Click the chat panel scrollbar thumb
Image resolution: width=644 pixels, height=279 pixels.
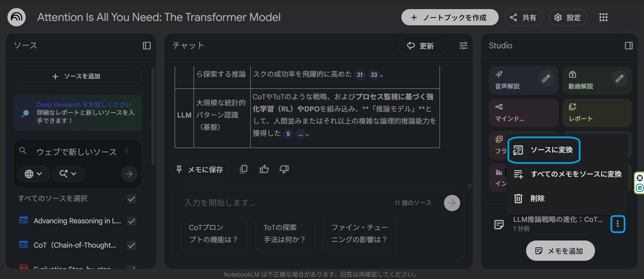(469, 186)
